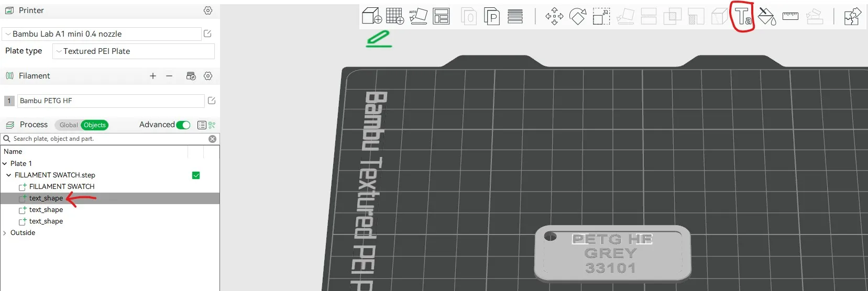The image size is (868, 291).
Task: Click the compare presets icon beside Advanced
Action: pos(212,125)
